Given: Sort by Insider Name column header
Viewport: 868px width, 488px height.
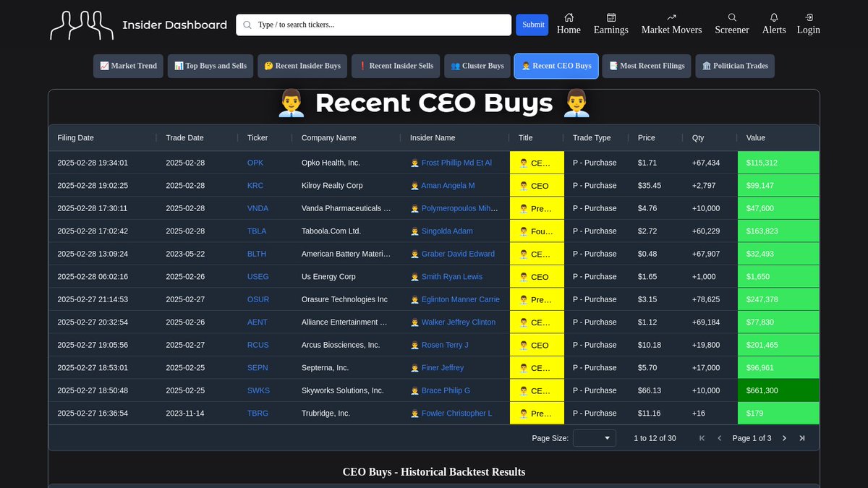Looking at the screenshot, I should (433, 138).
